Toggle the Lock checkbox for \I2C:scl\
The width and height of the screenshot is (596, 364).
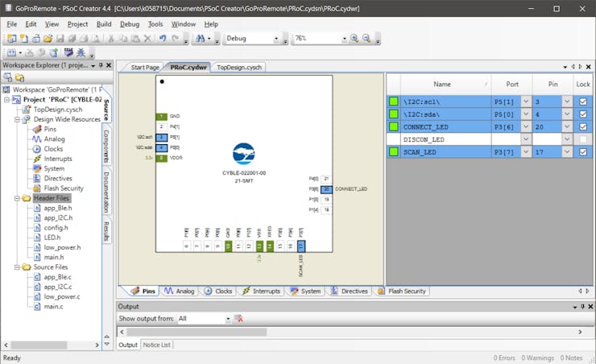[x=583, y=101]
